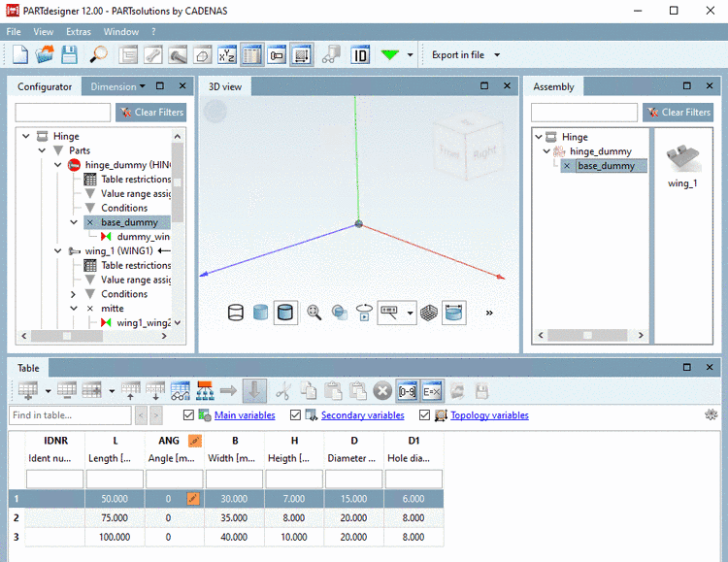Click the Save floppy disk icon
Image resolution: width=728 pixels, height=562 pixels.
pos(70,55)
